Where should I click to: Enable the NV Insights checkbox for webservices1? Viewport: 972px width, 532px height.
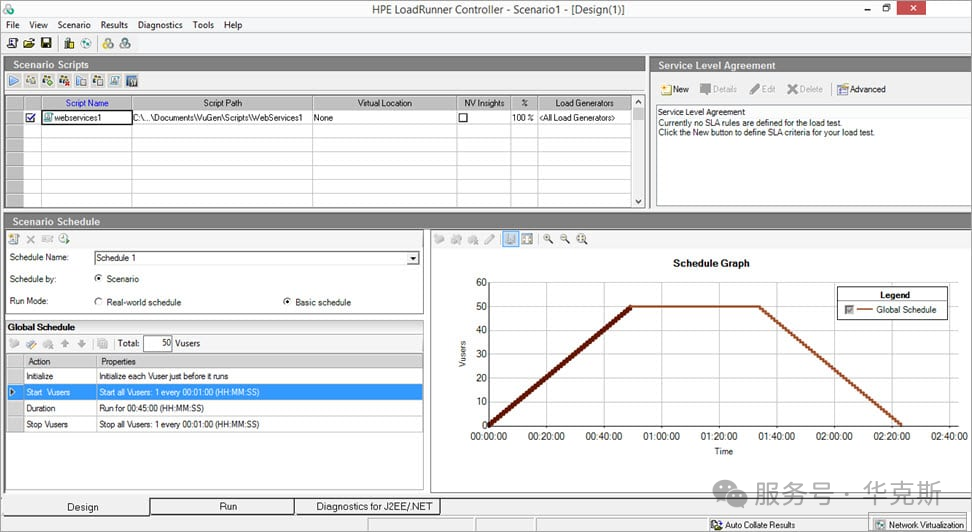[x=463, y=118]
